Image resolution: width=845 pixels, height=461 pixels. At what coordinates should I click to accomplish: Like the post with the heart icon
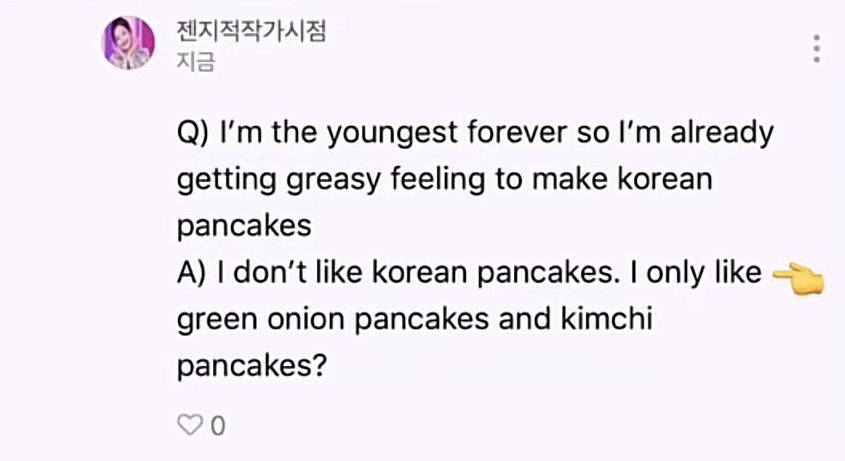[x=190, y=425]
